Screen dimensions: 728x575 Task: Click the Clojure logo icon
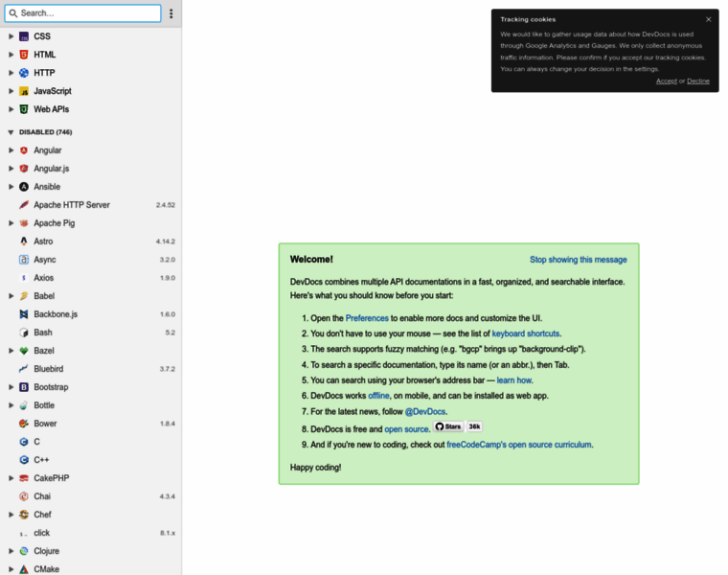pyautogui.click(x=24, y=551)
